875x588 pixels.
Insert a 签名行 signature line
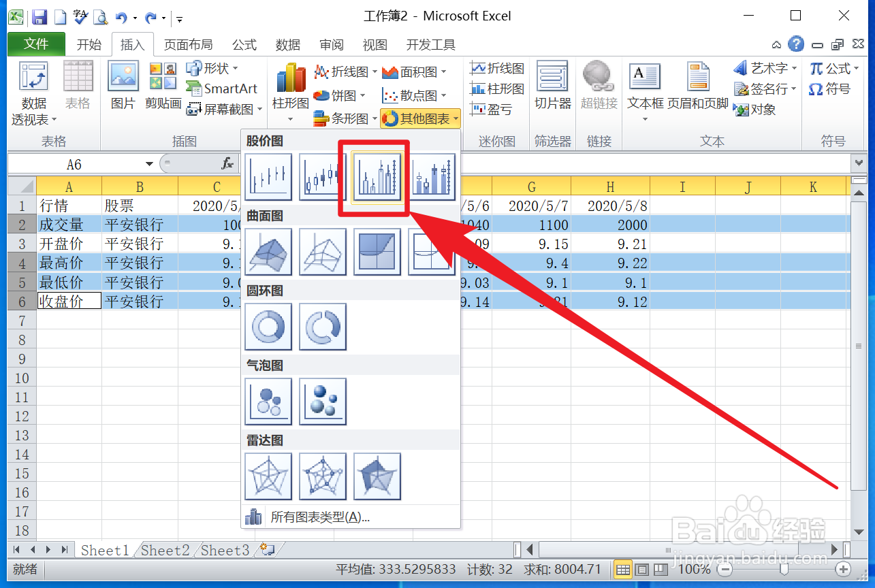click(x=765, y=89)
